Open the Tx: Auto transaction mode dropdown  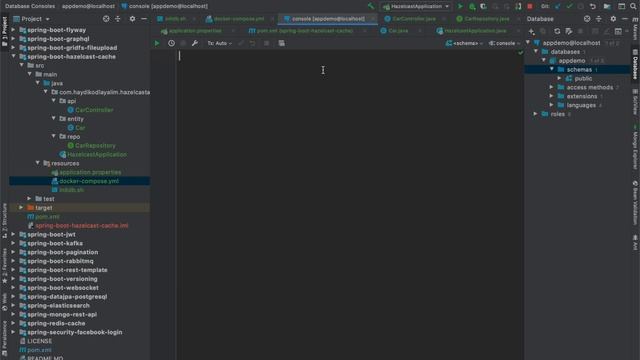(220, 43)
